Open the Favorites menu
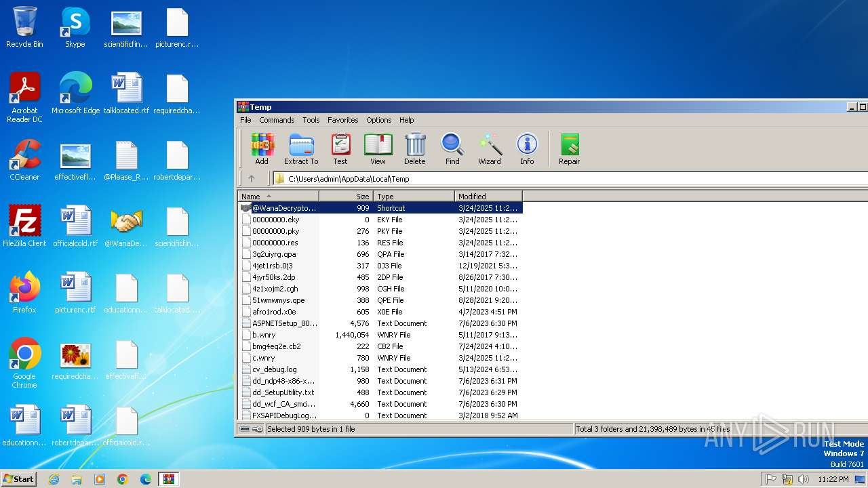 [x=343, y=120]
